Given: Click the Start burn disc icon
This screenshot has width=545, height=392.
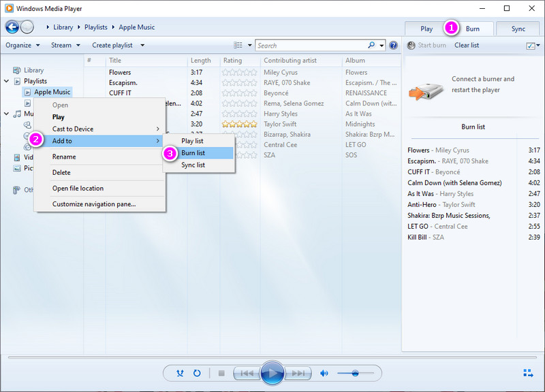Looking at the screenshot, I should pos(411,46).
